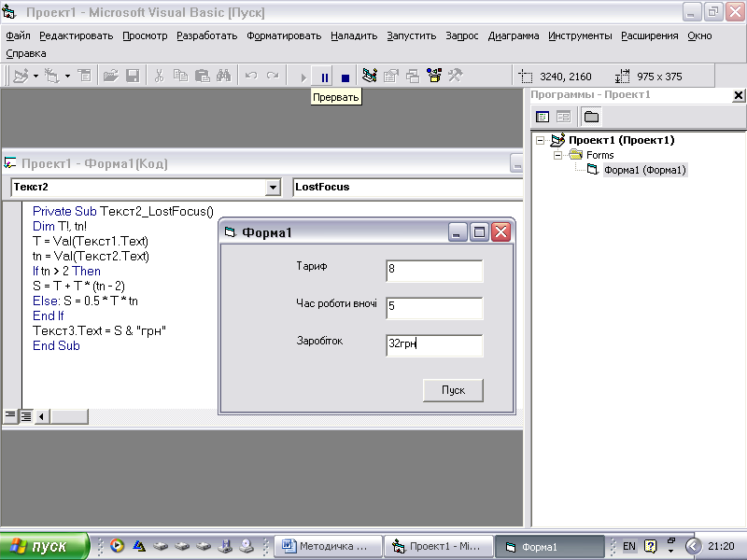Click the tray expand arrow near clock

[694, 546]
